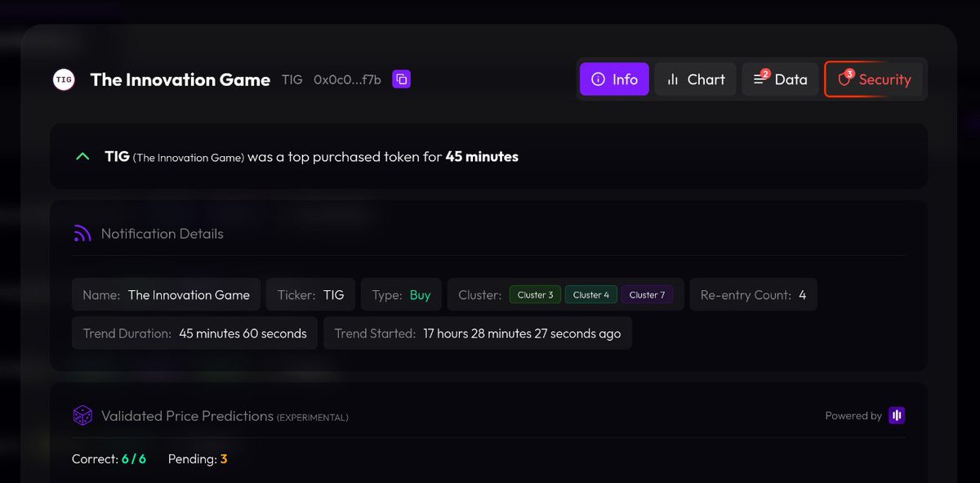Click the Trend Duration 45 minutes 60 seconds

pyautogui.click(x=194, y=333)
